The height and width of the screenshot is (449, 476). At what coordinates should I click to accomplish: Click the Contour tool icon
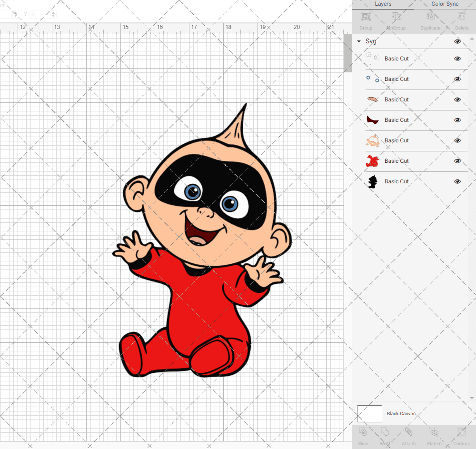461,432
